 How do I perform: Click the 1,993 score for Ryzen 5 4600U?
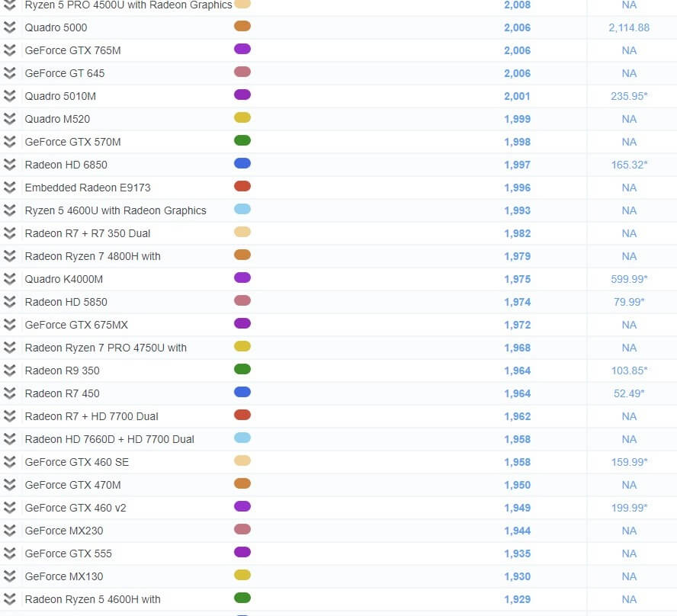pyautogui.click(x=517, y=210)
